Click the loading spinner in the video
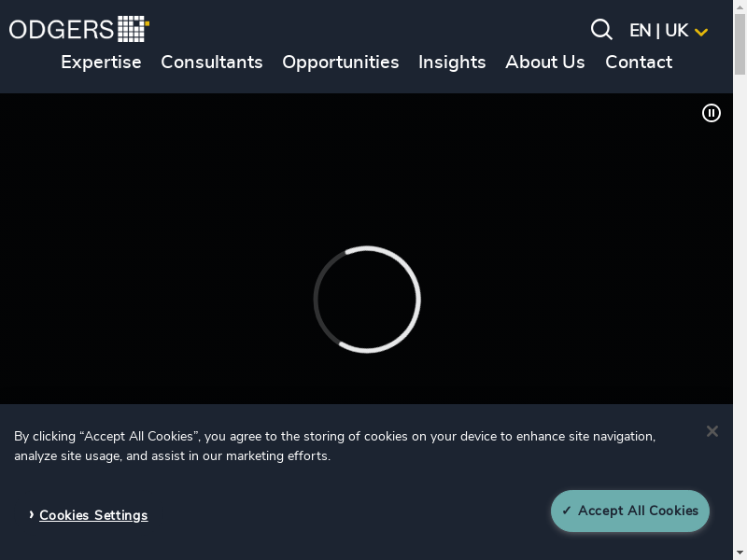 click(x=367, y=300)
